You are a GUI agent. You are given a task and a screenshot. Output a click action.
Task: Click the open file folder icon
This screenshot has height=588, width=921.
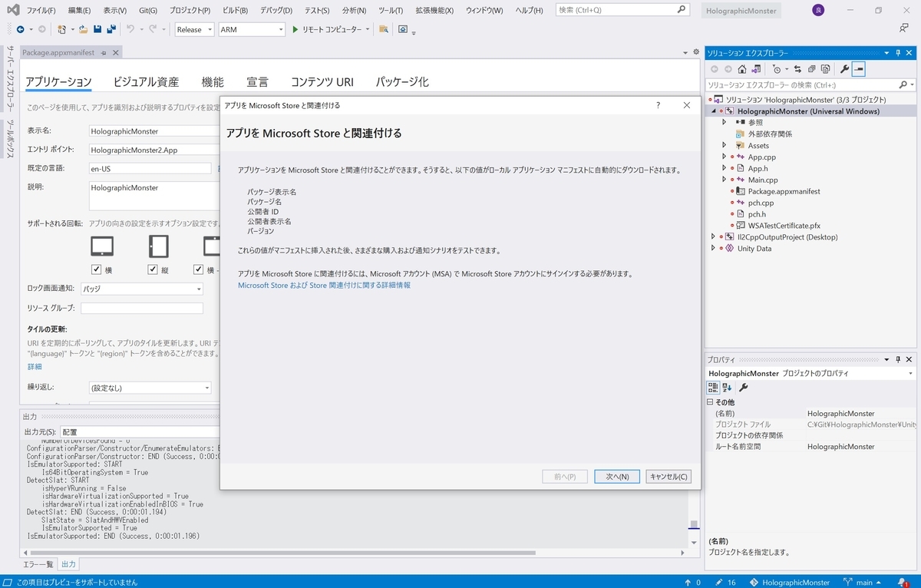click(x=83, y=29)
